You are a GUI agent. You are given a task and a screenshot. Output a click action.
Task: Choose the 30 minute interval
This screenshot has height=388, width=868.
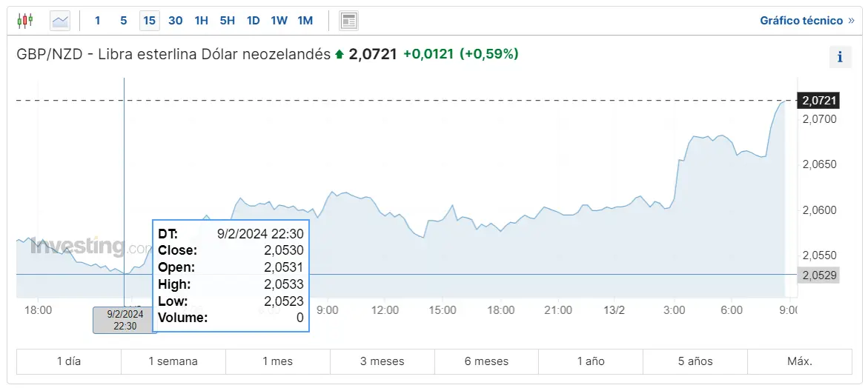176,21
